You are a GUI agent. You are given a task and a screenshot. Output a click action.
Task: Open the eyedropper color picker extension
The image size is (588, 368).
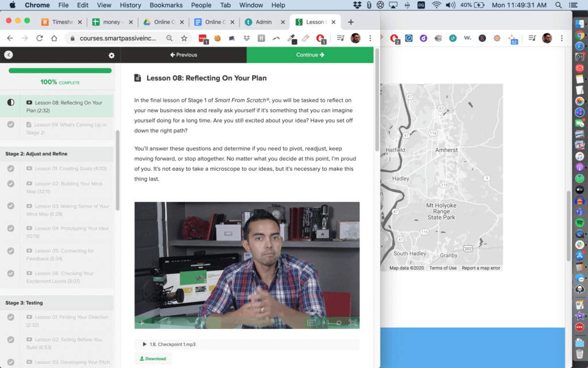[x=291, y=39]
